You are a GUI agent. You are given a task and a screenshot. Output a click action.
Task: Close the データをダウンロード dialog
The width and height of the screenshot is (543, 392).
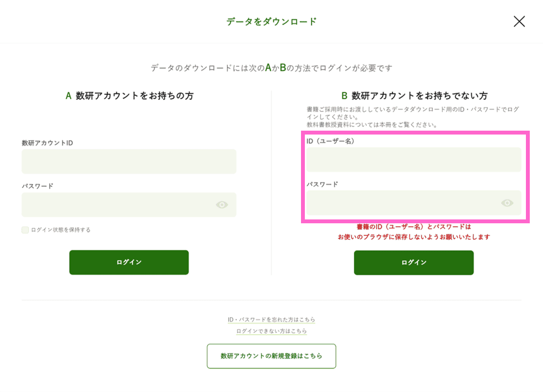(x=519, y=22)
